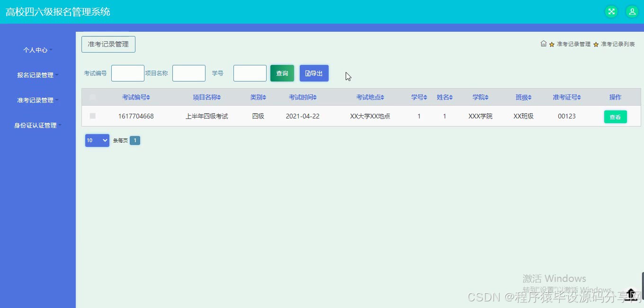Click the cell XXX学院
Viewport: 644px width, 308px height.
480,116
